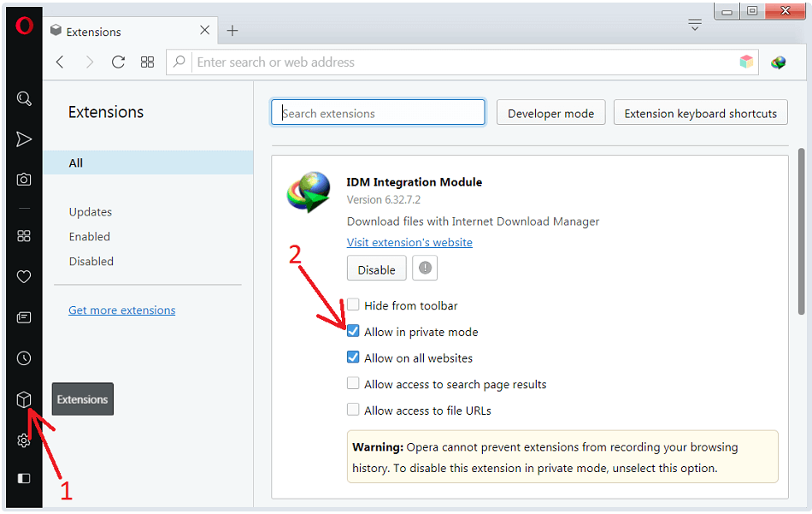Switch to the Extensions browser tab
Screen dimensions: 812x514
[131, 31]
